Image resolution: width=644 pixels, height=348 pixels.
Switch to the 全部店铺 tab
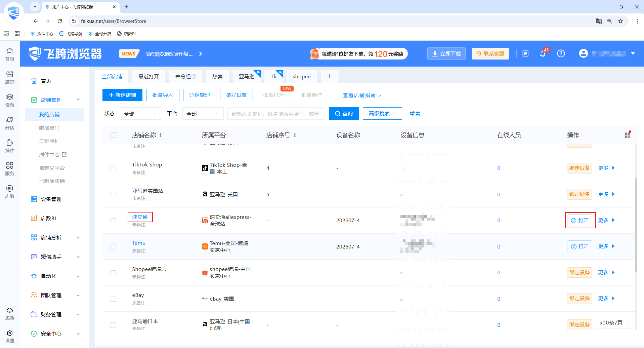[112, 77]
